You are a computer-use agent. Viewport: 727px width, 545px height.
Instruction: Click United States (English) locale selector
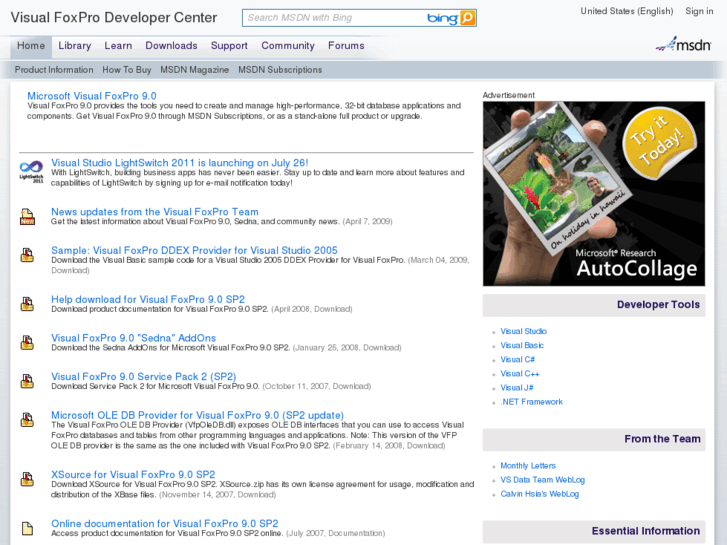click(x=627, y=11)
